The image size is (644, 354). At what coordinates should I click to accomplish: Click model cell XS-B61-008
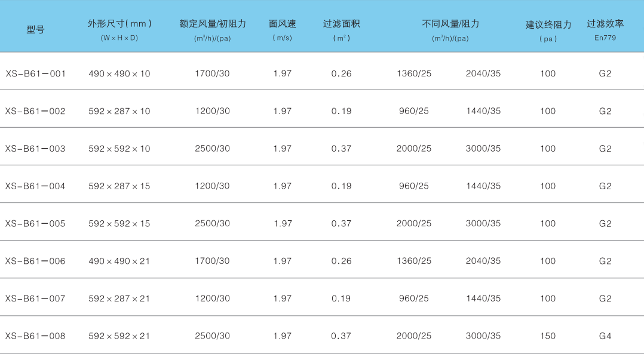click(x=35, y=336)
